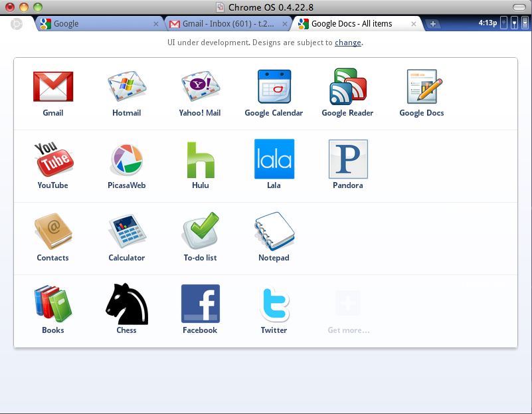The image size is (532, 414).
Task: Close the Google Docs tab
Action: 414,24
